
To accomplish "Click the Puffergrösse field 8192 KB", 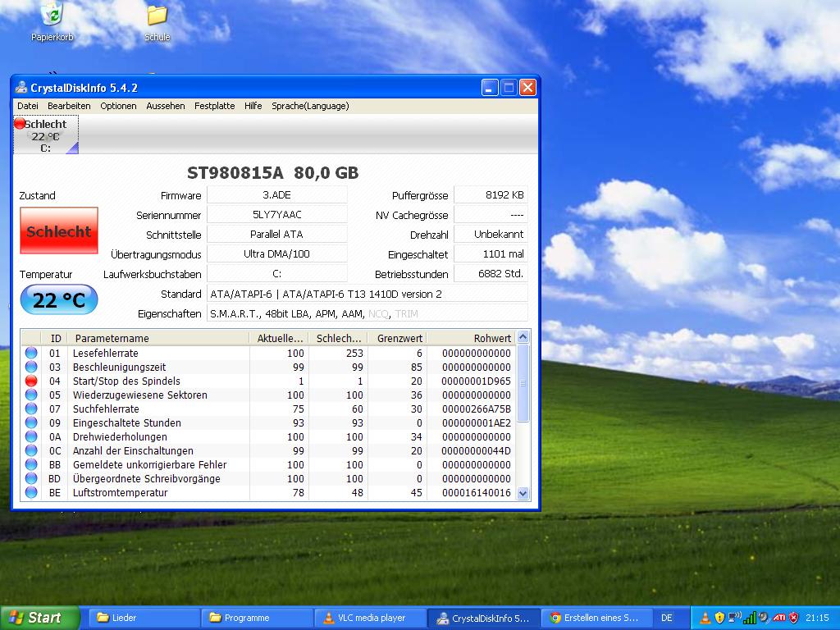I will pos(491,195).
